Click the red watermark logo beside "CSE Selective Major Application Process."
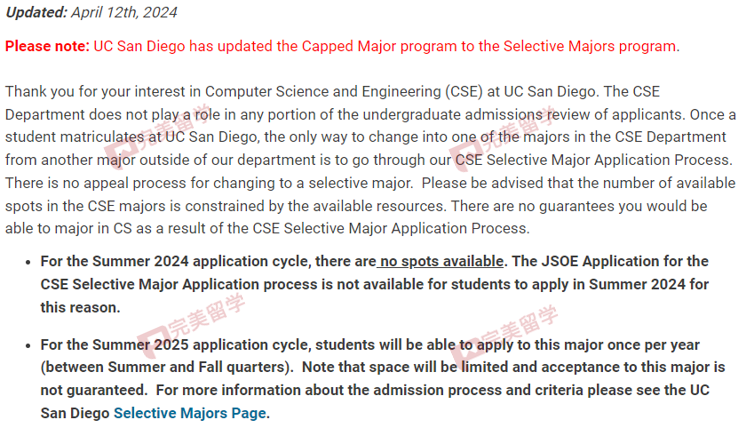Viewport: 743px width, 428px height. tap(466, 158)
